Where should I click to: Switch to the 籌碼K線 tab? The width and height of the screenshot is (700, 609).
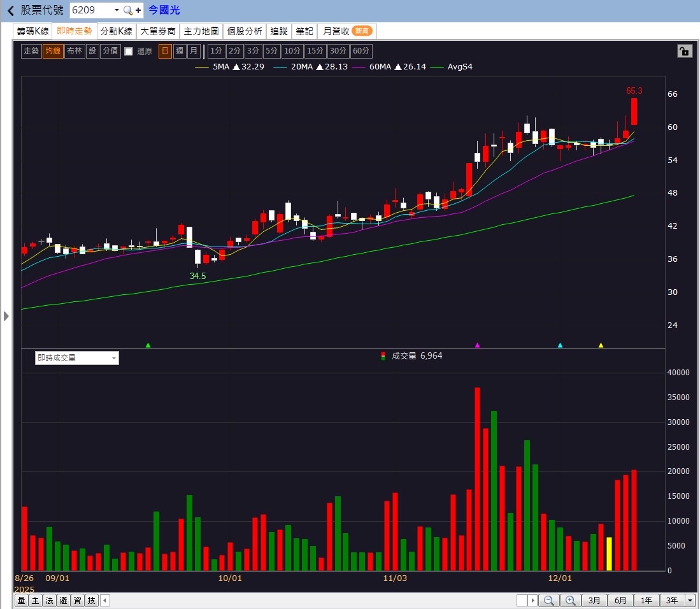tap(32, 31)
